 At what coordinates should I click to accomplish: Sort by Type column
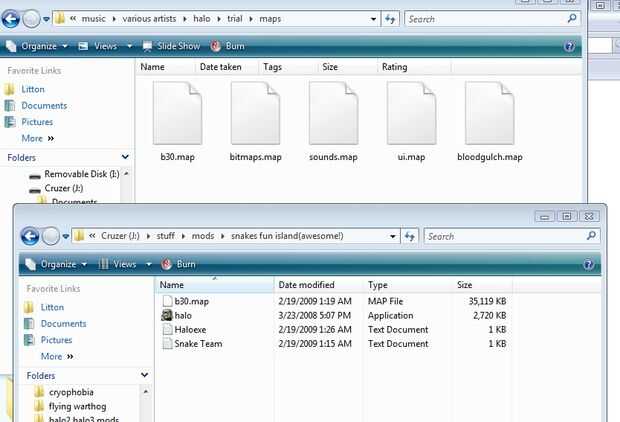tap(407, 285)
